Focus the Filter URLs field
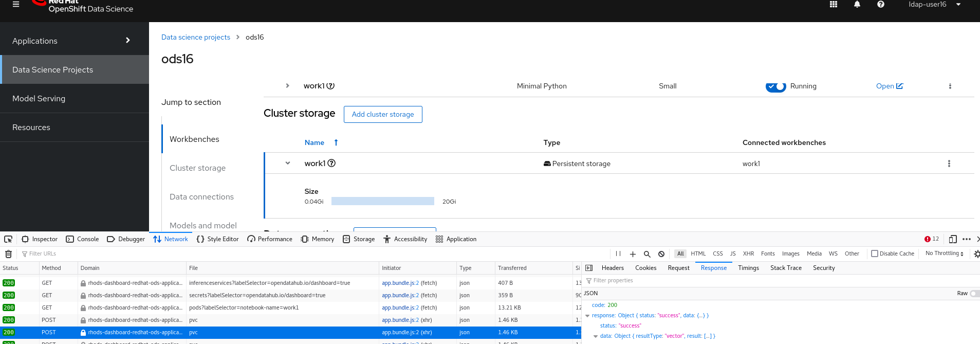This screenshot has width=980, height=344. (313, 254)
